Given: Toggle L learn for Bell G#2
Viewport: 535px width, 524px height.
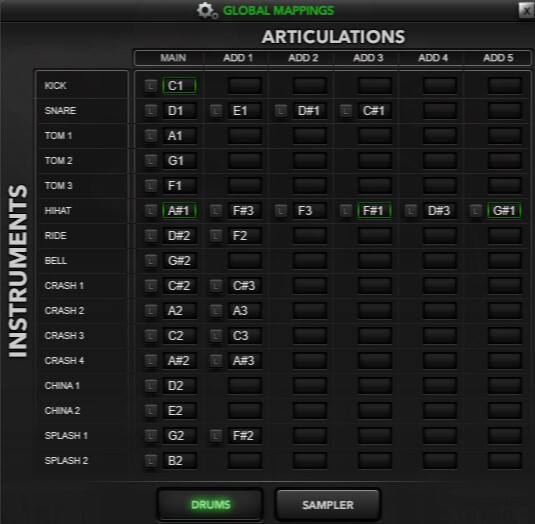Looking at the screenshot, I should pos(151,261).
